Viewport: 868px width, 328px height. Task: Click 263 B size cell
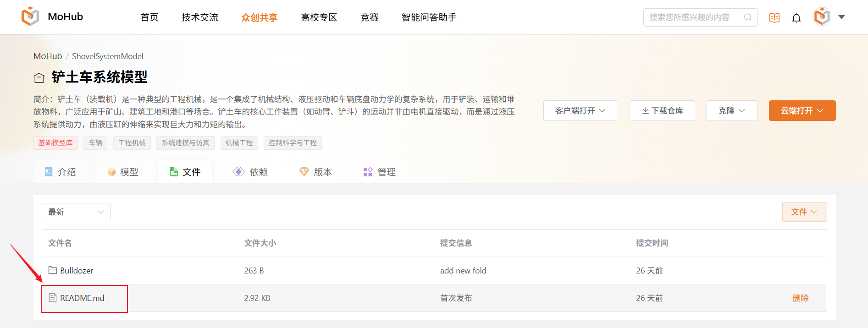pyautogui.click(x=254, y=271)
